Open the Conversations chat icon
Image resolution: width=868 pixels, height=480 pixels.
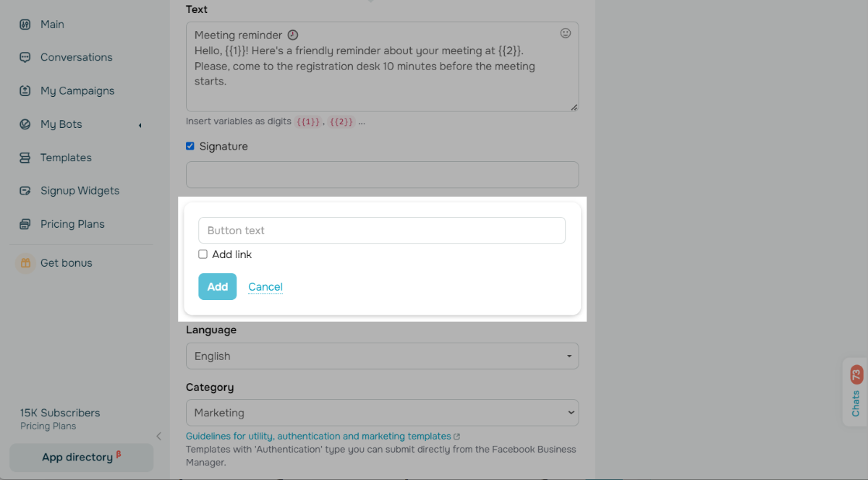[x=25, y=58]
